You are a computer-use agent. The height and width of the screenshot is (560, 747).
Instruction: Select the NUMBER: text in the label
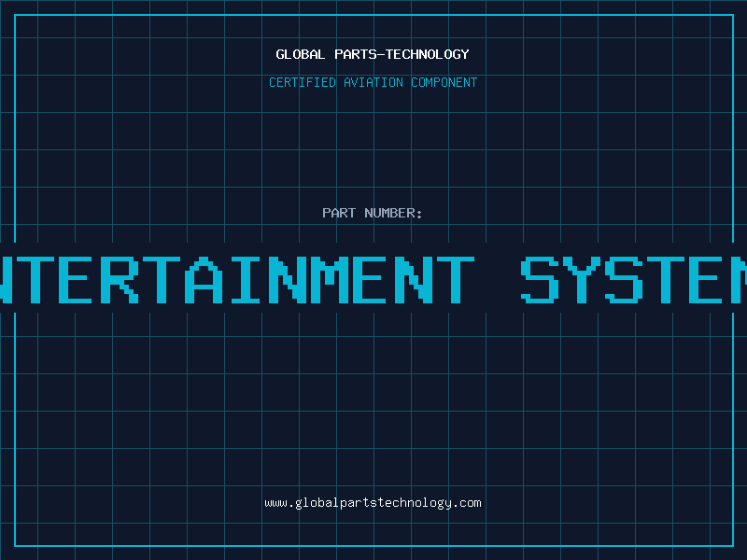click(x=393, y=213)
